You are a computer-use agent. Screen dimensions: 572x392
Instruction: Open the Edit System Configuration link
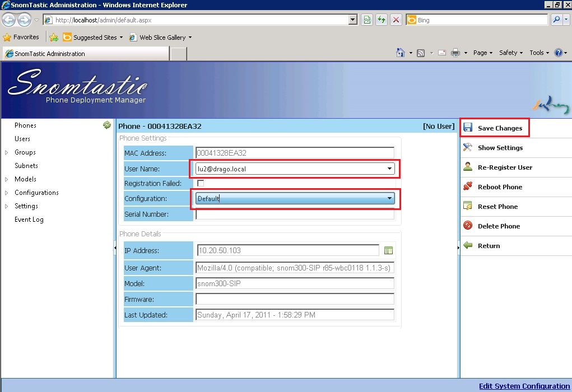click(x=524, y=386)
